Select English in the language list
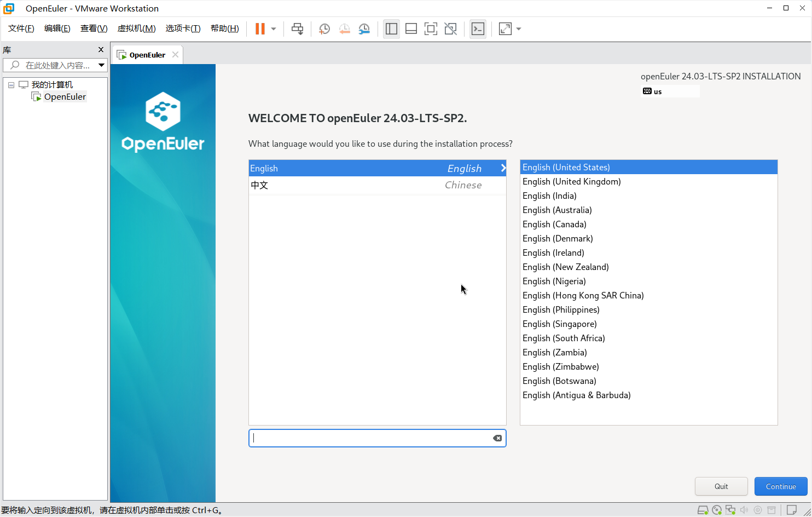Viewport: 812px width, 517px height. [378, 168]
